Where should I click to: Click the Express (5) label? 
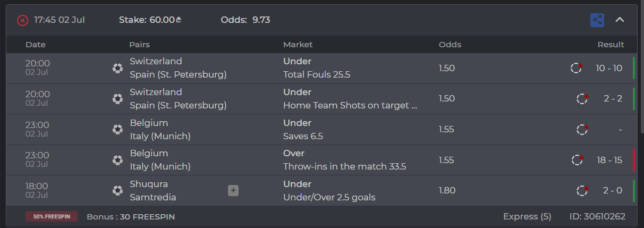pyautogui.click(x=527, y=216)
